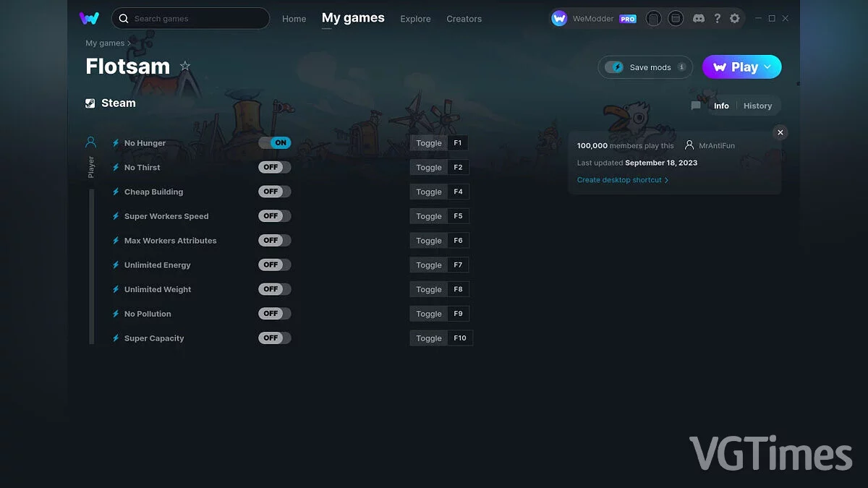Toggle the Save mods switch
The height and width of the screenshot is (488, 868).
614,67
